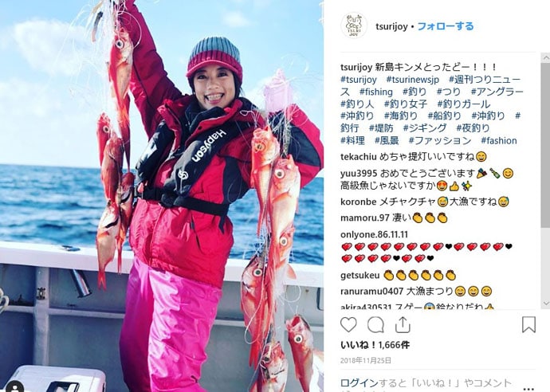Open the #tsurinewsjp hashtag
Screen dimensions: 550x392
coord(413,80)
